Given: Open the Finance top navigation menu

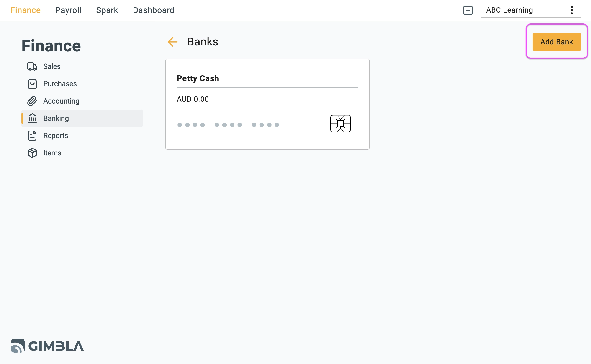Looking at the screenshot, I should tap(26, 10).
